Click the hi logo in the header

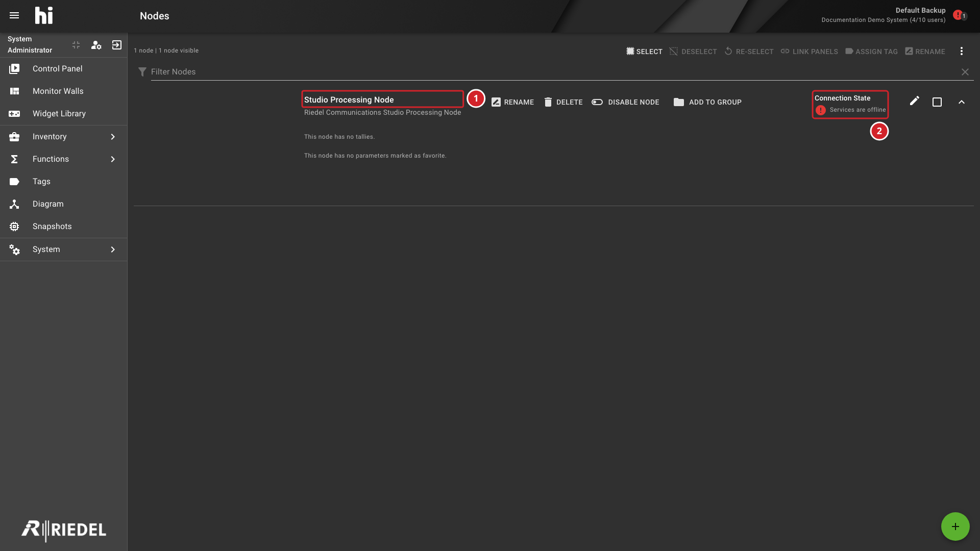(x=44, y=16)
